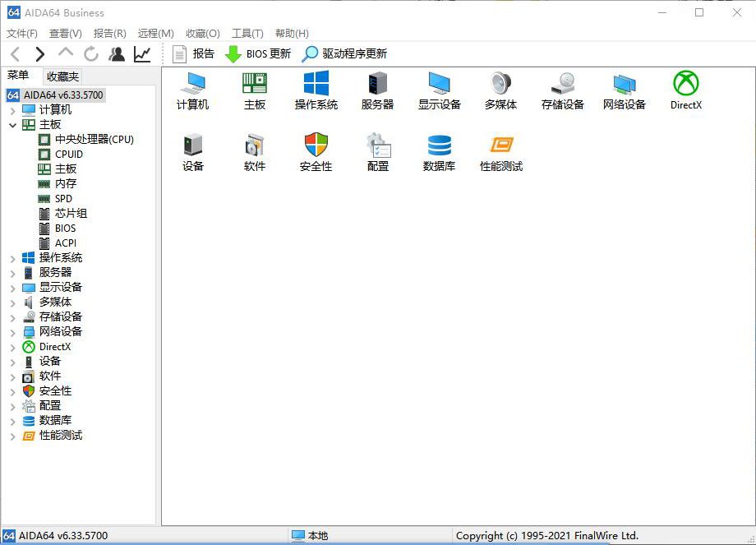Expand the 显示设备 tree node
The height and width of the screenshot is (545, 756).
[x=12, y=289]
